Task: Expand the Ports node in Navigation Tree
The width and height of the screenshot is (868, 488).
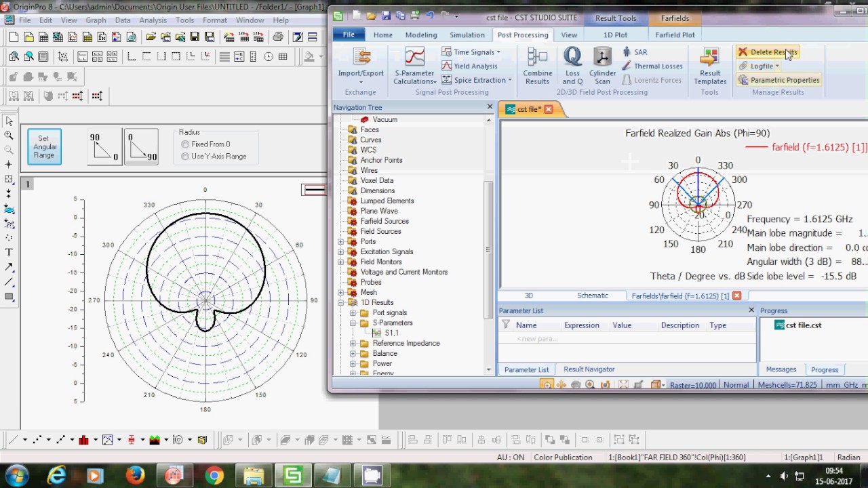Action: click(x=340, y=241)
